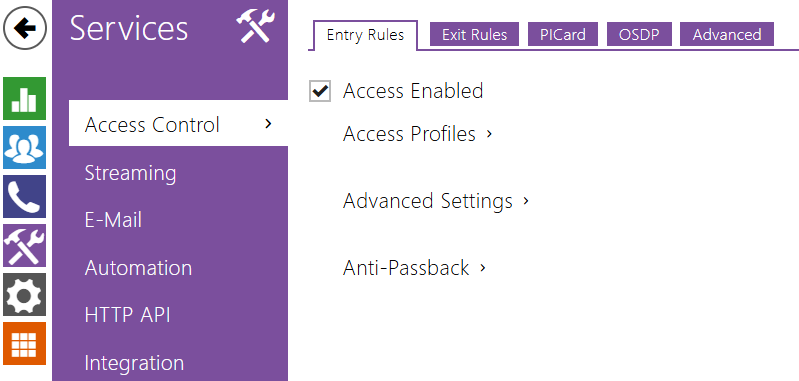This screenshot has height=381, width=799.
Task: Open the green Status chart icon
Action: click(24, 98)
